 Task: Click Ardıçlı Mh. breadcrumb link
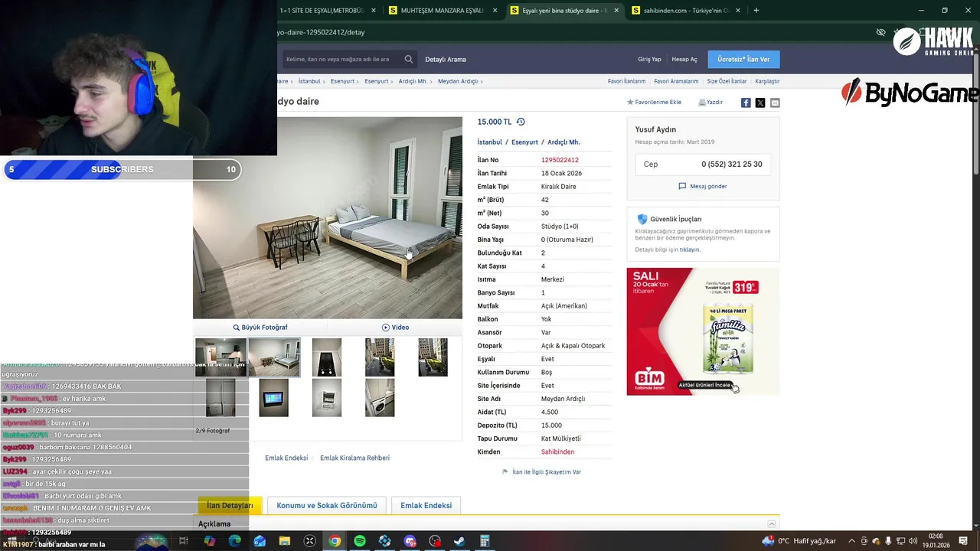pos(413,81)
